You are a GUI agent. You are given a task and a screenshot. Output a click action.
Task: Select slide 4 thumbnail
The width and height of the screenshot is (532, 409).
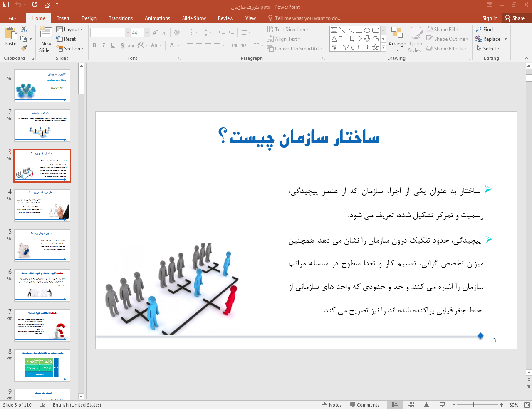tap(42, 205)
